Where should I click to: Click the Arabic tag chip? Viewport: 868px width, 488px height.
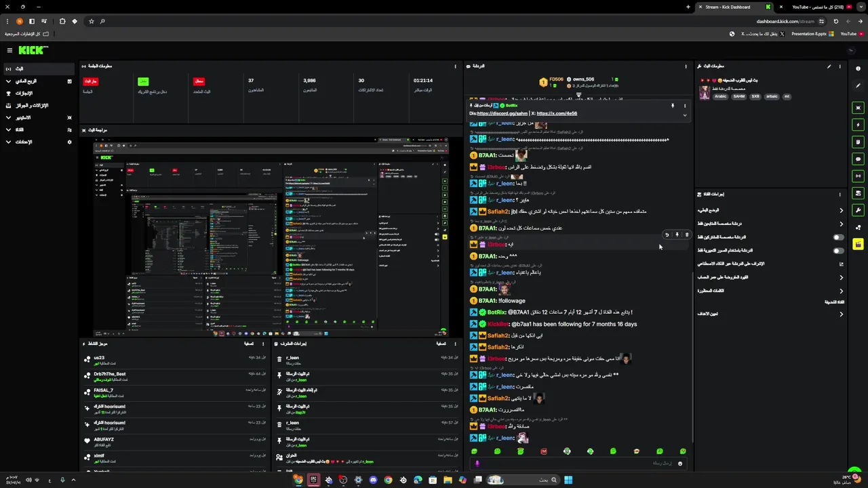click(x=720, y=96)
